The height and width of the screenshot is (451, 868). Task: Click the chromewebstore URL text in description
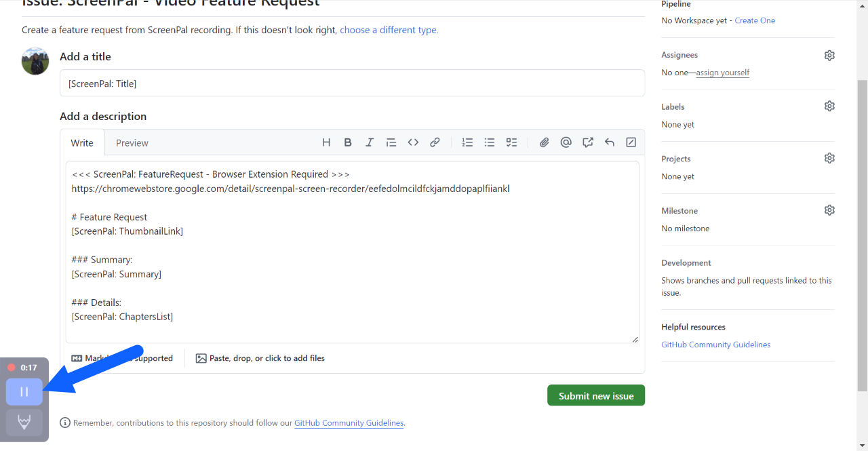tap(290, 189)
